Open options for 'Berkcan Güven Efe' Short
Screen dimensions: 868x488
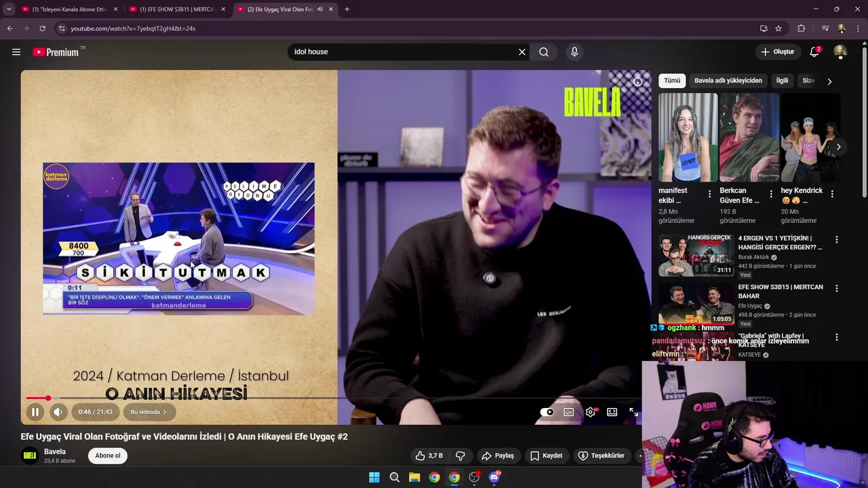click(x=771, y=194)
